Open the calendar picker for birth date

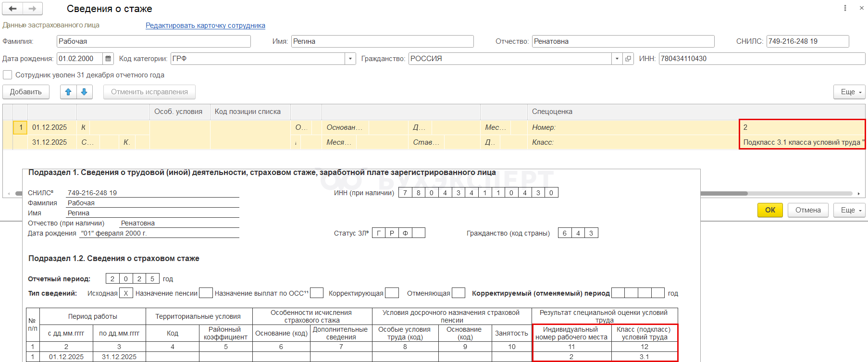(x=109, y=59)
